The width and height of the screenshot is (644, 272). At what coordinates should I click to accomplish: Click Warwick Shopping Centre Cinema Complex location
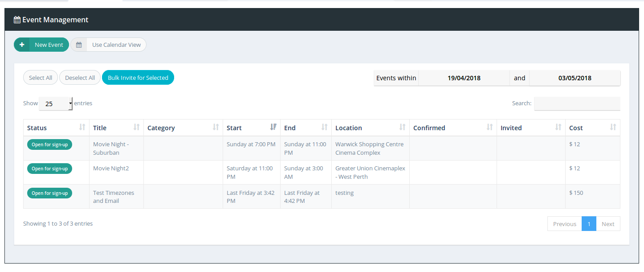click(x=370, y=148)
